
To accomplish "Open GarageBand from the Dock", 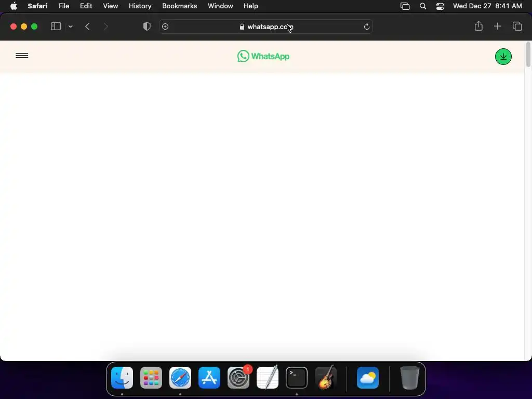I will click(326, 378).
